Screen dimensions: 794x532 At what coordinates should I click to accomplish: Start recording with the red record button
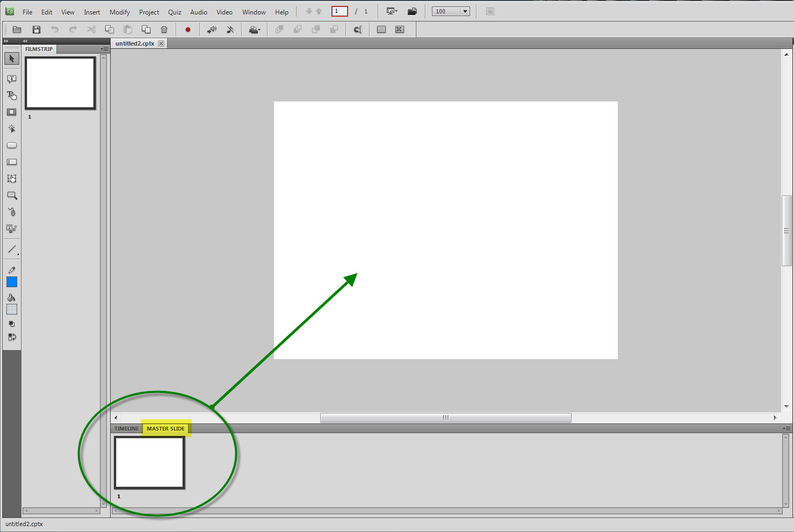(x=187, y=30)
